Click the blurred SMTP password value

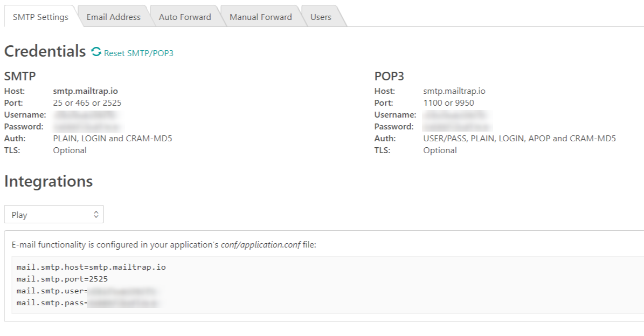(85, 127)
